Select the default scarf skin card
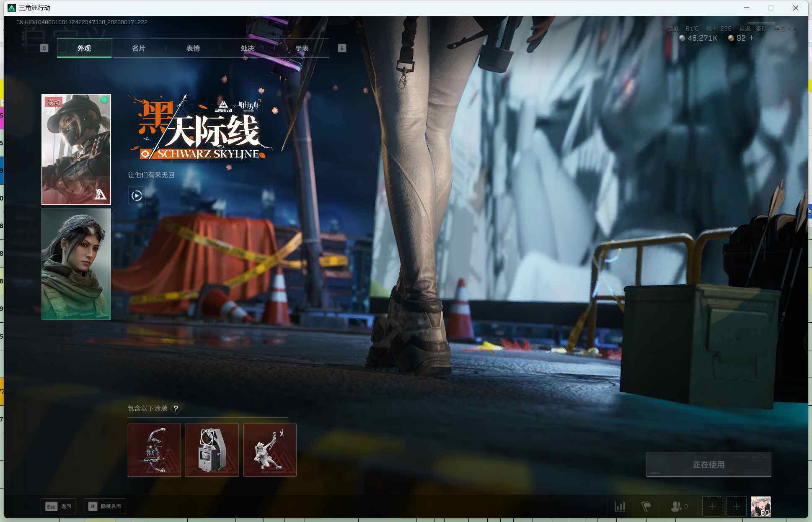812x522 pixels. click(x=76, y=264)
